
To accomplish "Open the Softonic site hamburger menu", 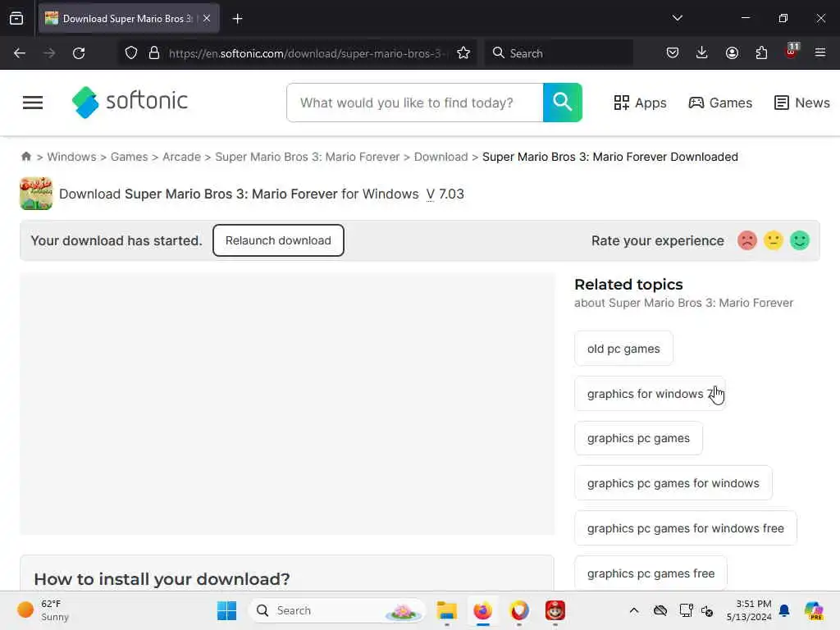I will [33, 103].
